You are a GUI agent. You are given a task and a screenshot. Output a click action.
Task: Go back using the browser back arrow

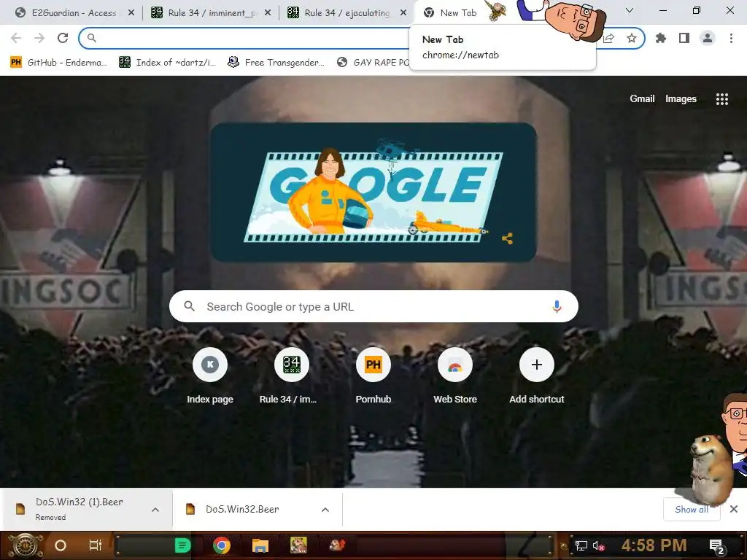pos(16,38)
